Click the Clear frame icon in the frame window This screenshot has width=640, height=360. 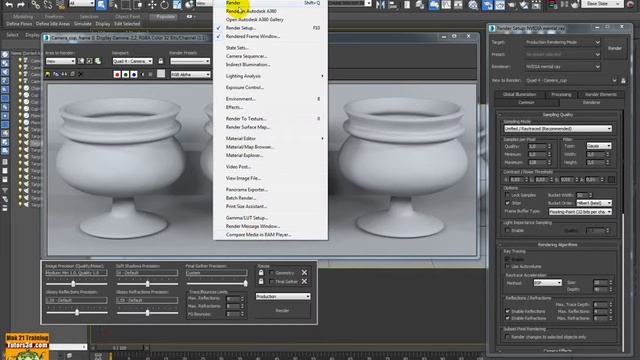click(x=80, y=74)
